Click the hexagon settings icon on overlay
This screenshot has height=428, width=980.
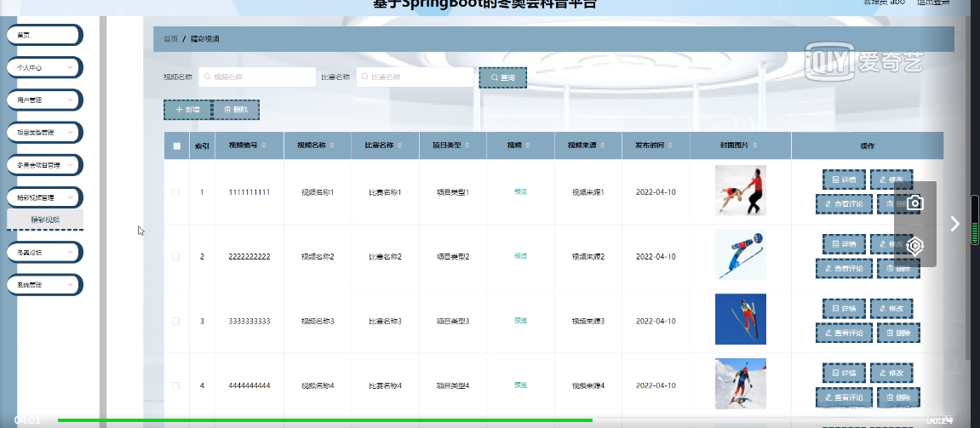click(x=915, y=246)
